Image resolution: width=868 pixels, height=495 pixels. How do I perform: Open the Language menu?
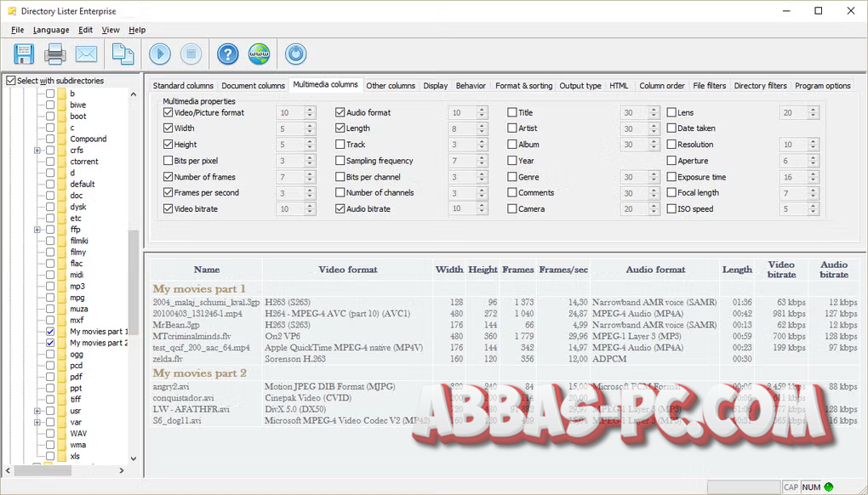pos(51,30)
